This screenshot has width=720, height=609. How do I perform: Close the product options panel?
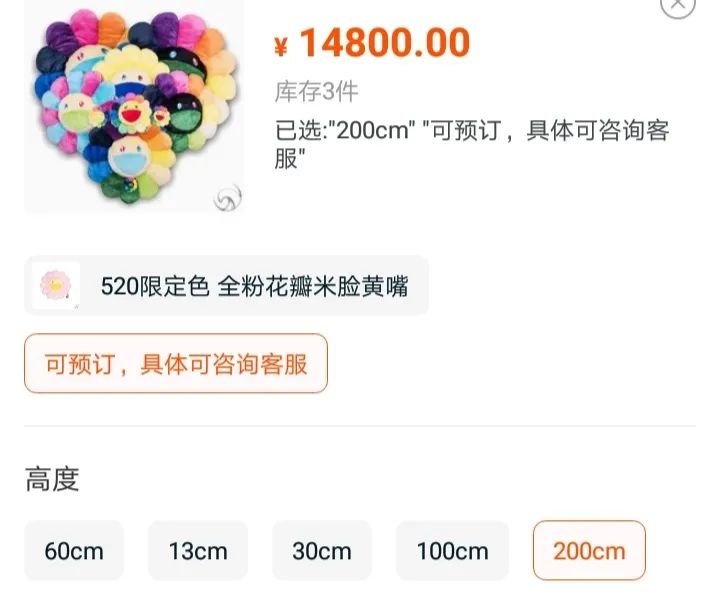[678, 4]
